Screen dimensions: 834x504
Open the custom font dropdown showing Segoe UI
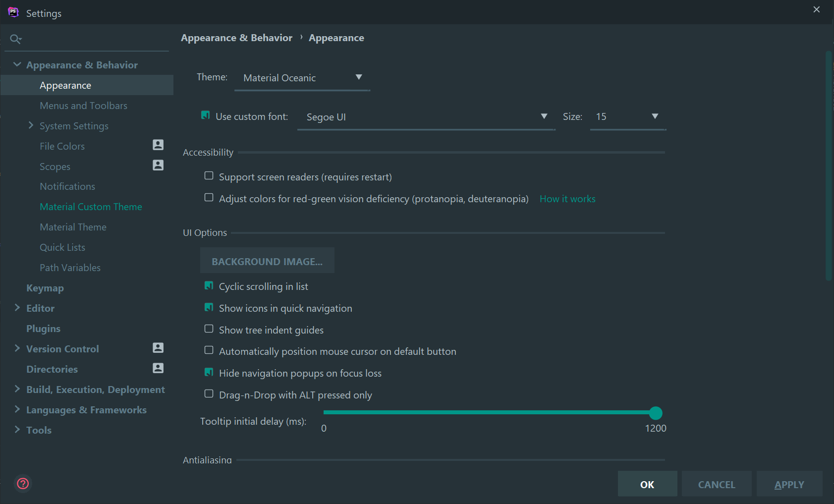(426, 117)
